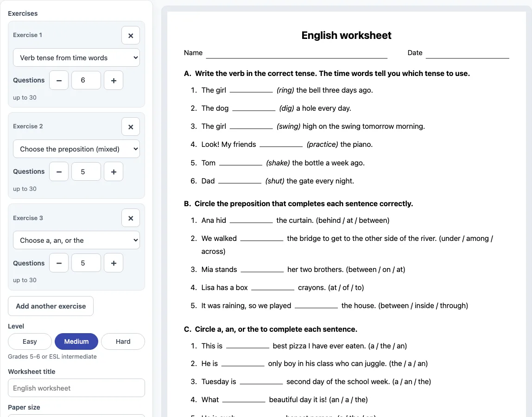Screen dimensions: 532x417
Task: Focus the Worksheet title input field
Action: (x=76, y=388)
